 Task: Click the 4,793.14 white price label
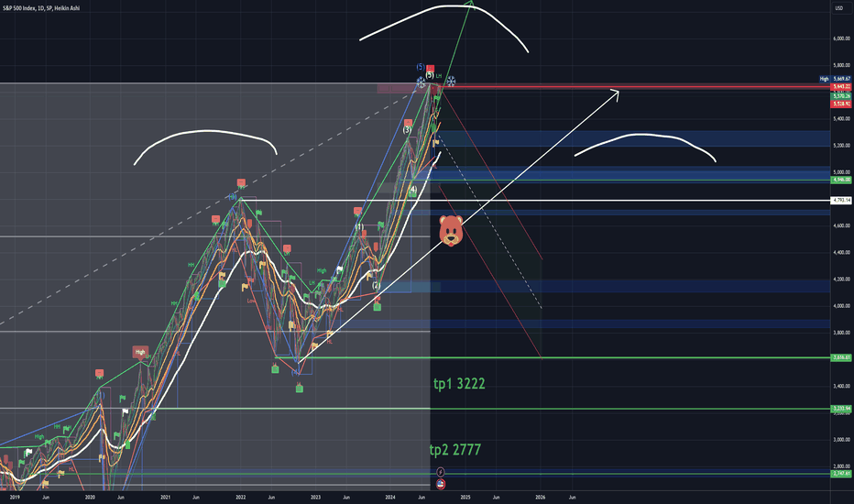pos(841,201)
